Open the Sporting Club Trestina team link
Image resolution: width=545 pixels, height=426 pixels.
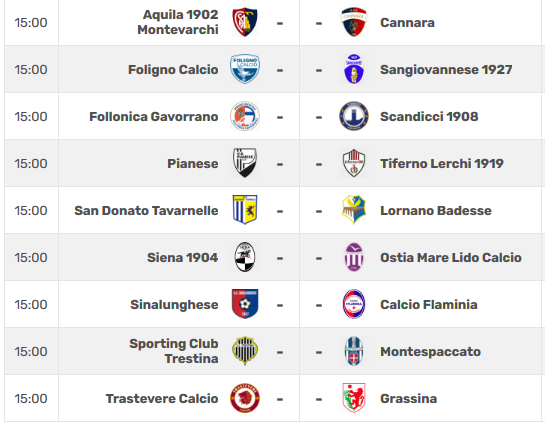pyautogui.click(x=174, y=351)
